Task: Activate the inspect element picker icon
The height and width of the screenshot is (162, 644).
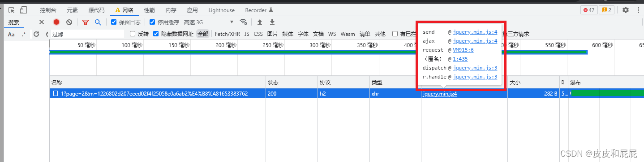Action: coord(12,9)
